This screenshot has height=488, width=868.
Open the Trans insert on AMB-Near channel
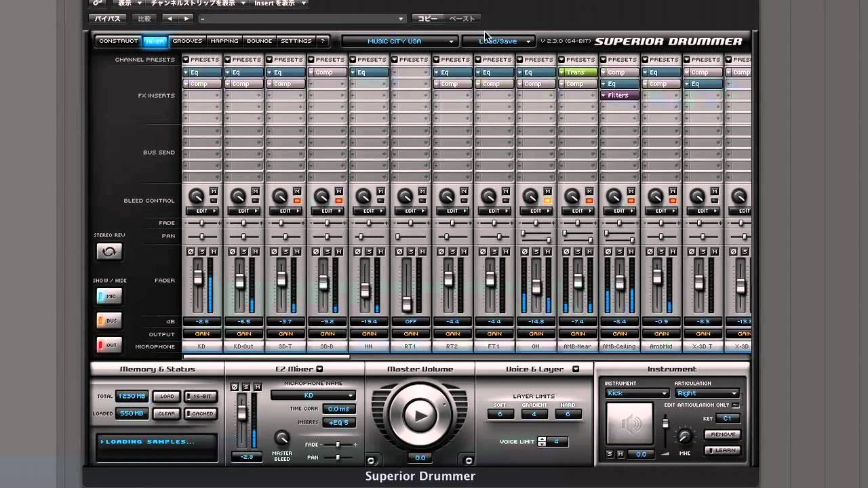coord(578,73)
